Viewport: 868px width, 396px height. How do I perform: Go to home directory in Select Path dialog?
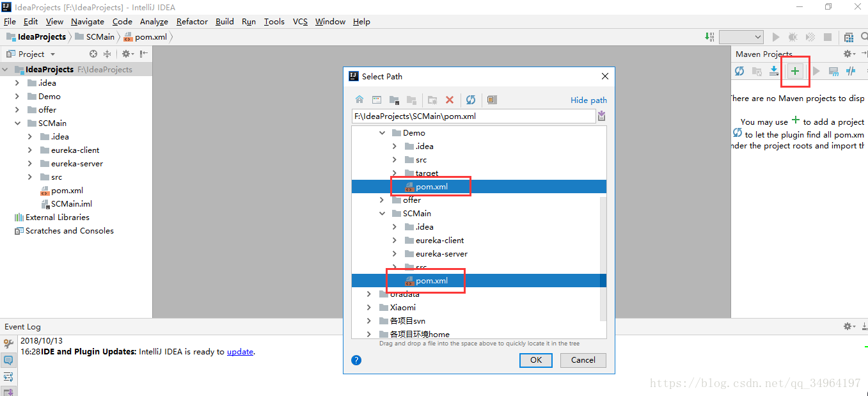359,100
